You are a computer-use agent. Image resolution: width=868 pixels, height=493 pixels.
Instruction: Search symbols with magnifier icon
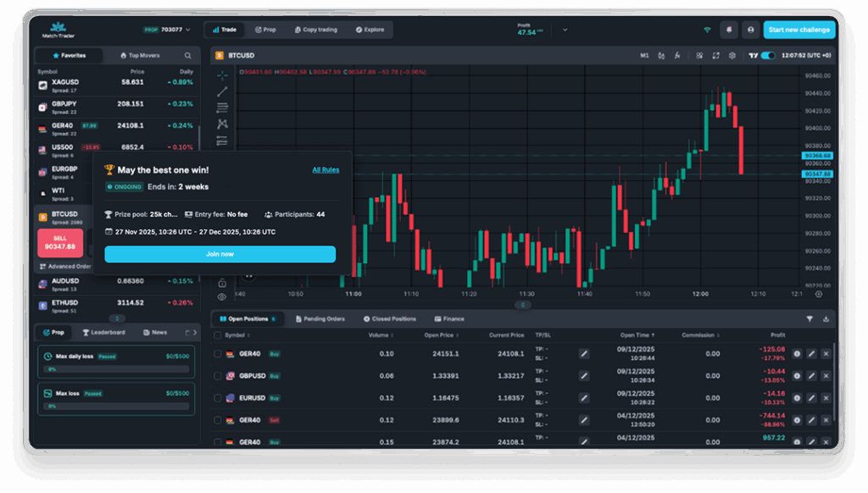187,55
